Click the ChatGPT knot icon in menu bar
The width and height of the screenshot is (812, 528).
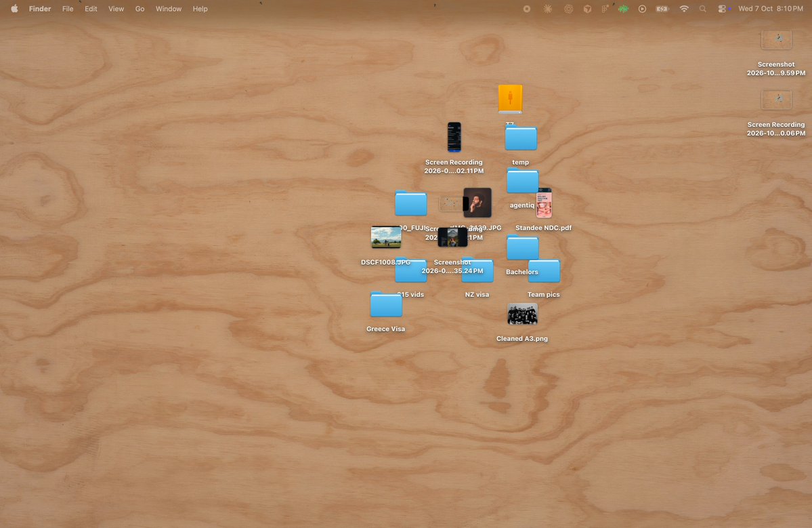569,9
